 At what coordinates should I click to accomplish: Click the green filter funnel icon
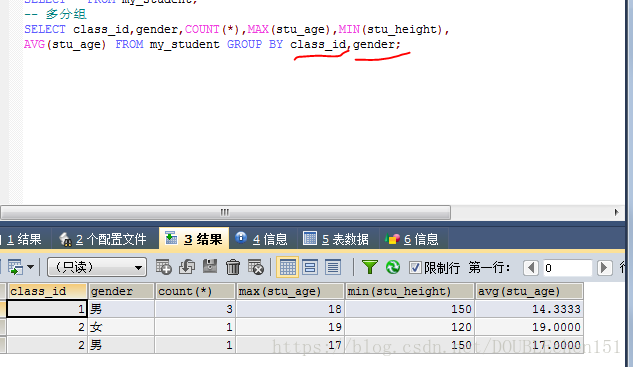coord(369,267)
